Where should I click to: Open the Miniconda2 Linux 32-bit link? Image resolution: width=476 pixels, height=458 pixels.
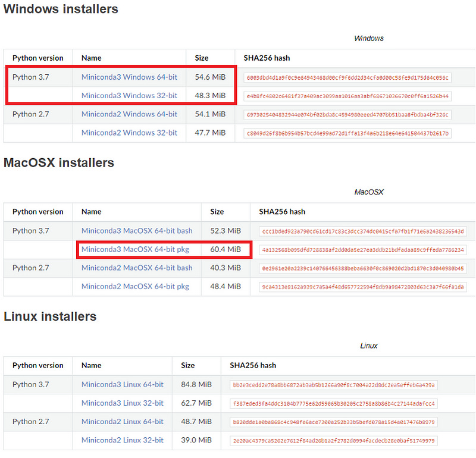[x=123, y=440]
